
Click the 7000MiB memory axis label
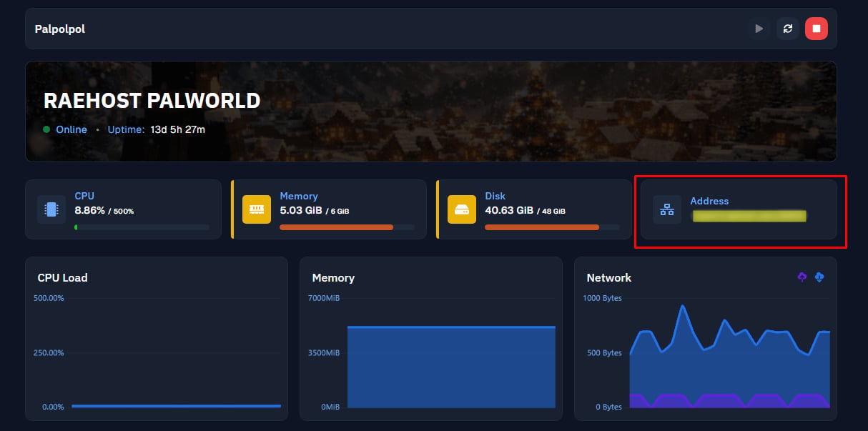[x=323, y=298]
